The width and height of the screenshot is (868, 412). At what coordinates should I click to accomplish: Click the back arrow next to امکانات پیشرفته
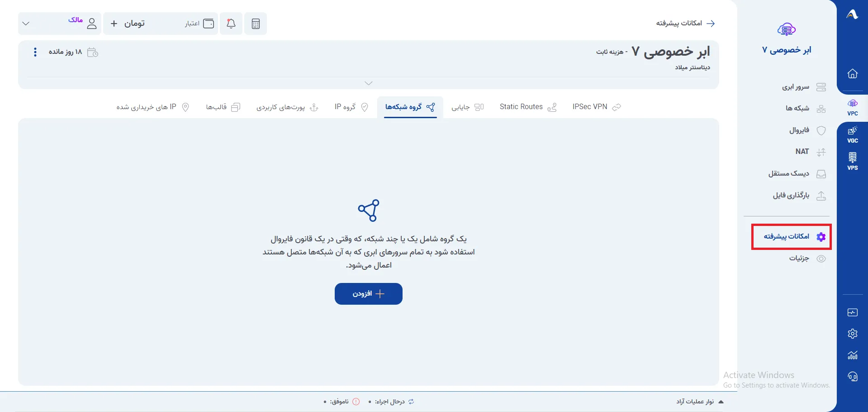(x=711, y=23)
